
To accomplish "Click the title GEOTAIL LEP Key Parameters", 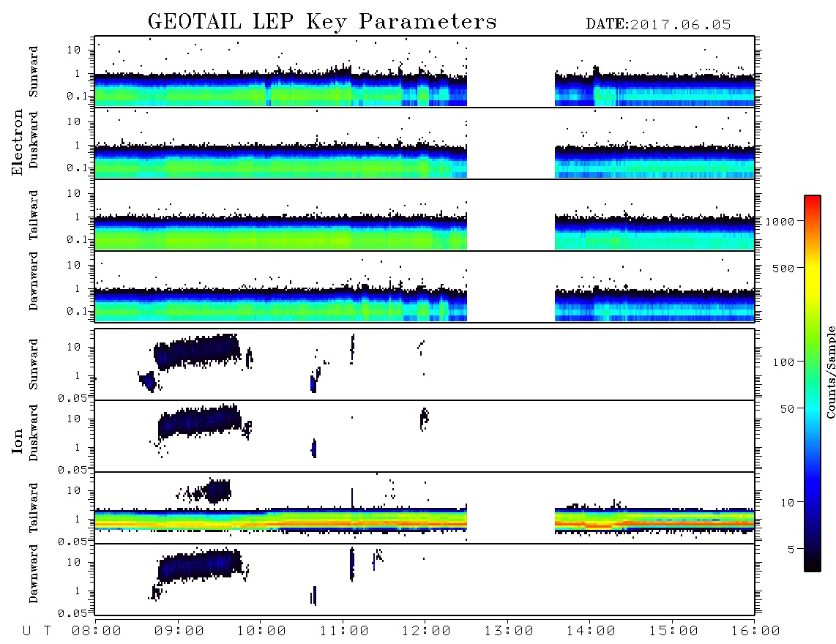I will 322,23.
